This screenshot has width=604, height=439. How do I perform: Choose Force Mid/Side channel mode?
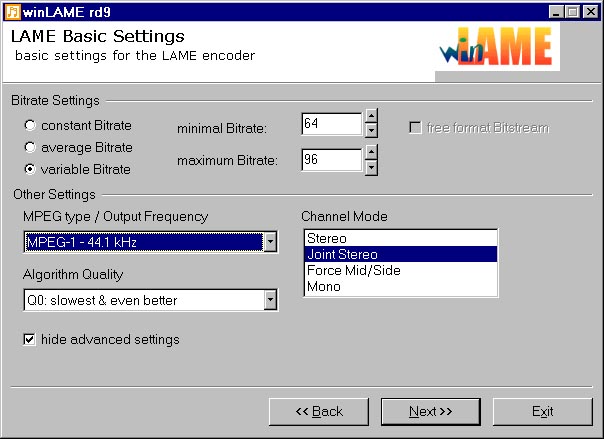401,270
